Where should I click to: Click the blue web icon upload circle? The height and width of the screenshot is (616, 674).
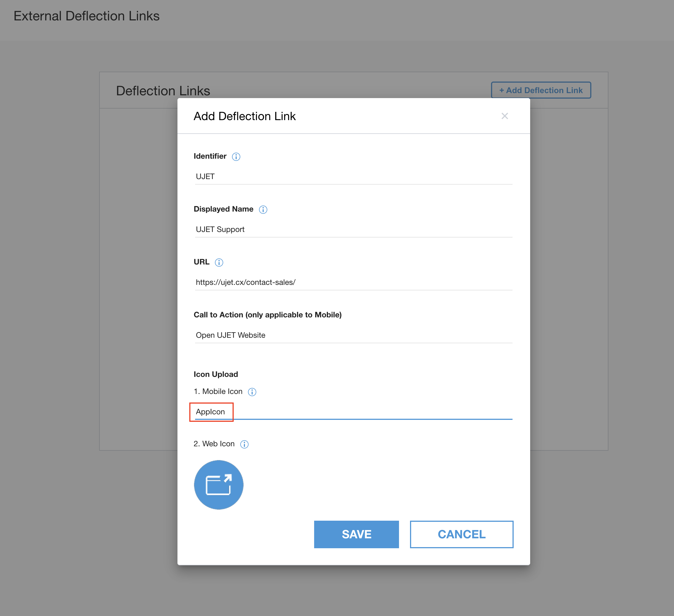[219, 485]
